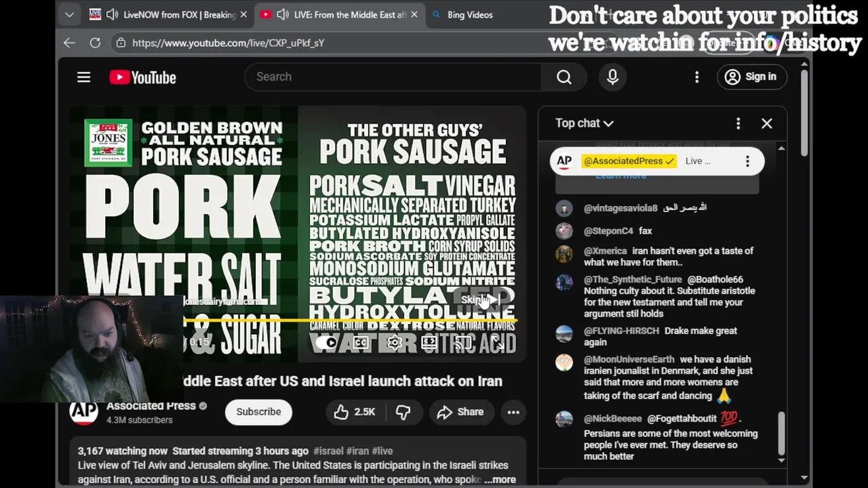Viewport: 868px width, 488px height.
Task: Select @SteponC4 chat message saying fax
Action: (x=645, y=231)
